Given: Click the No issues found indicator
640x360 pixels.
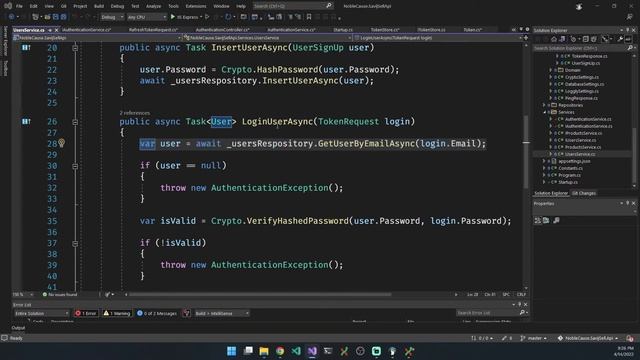Looking at the screenshot, I should (x=60, y=294).
